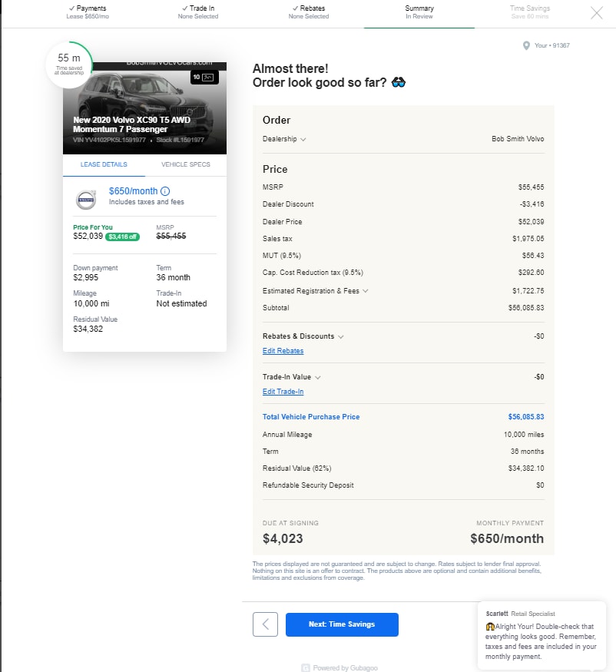Screen dimensions: 616x672
Task: Expand the Rebates & Discounts section
Action: [x=341, y=337]
